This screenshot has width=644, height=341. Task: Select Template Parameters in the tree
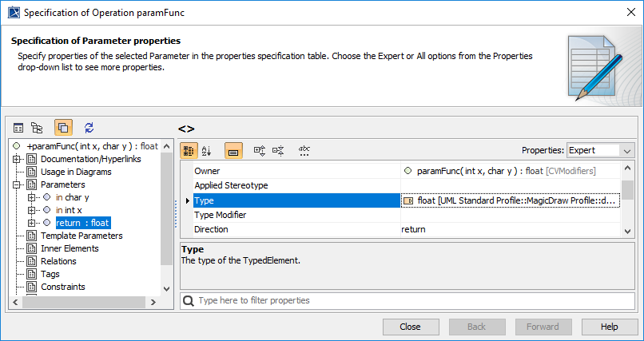(81, 236)
